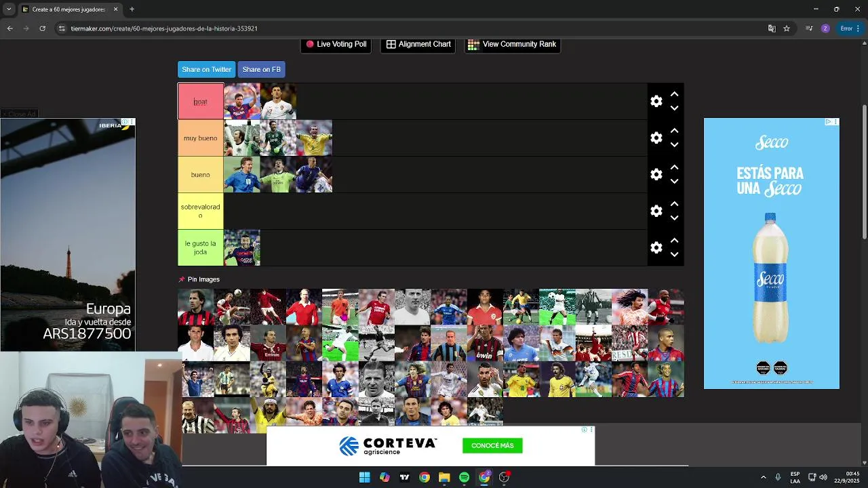868x488 pixels.
Task: Open View Community Rank
Action: point(512,44)
